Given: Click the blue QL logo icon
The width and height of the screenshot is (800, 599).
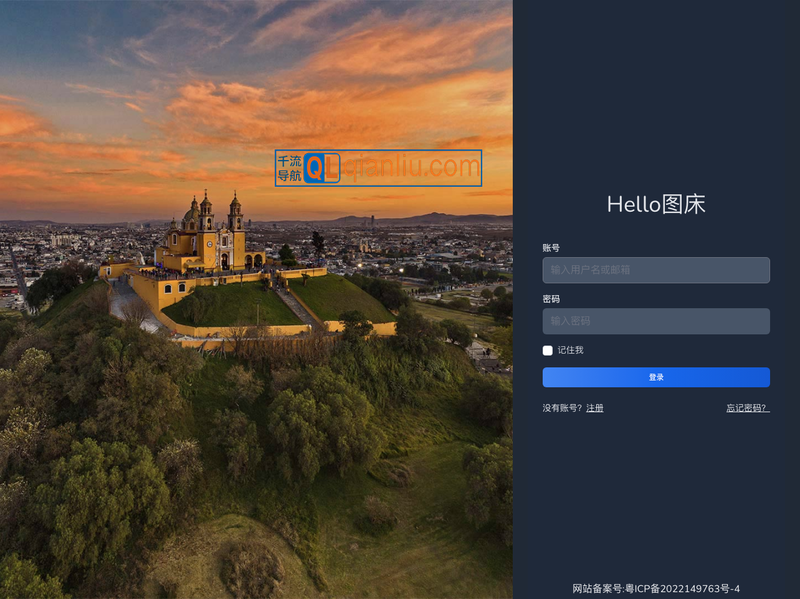Looking at the screenshot, I should 321,168.
